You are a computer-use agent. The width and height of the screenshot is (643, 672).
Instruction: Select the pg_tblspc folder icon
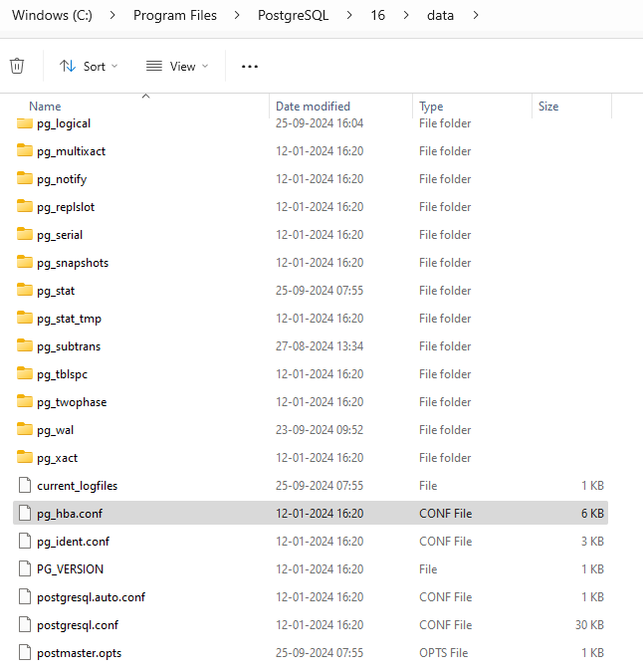[x=25, y=373]
